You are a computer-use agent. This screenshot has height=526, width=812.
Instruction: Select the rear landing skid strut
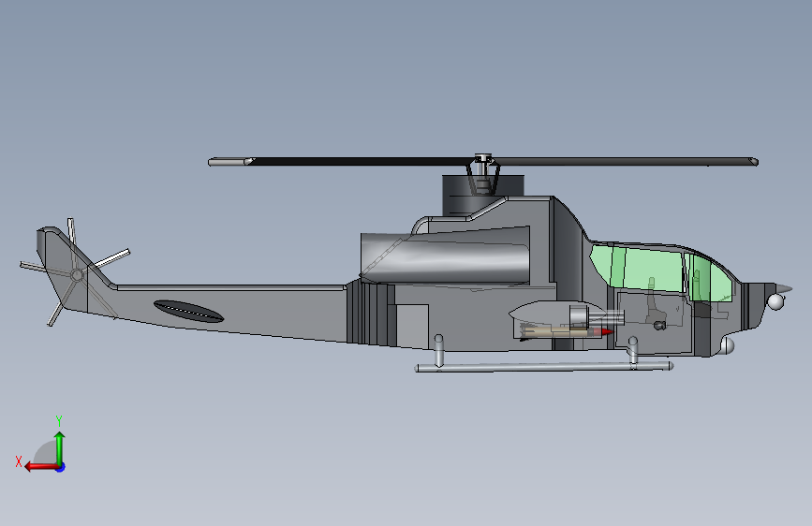click(438, 350)
